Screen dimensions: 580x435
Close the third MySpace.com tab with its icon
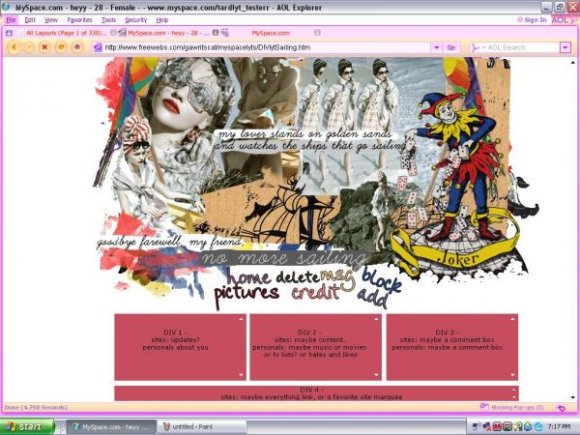click(317, 33)
